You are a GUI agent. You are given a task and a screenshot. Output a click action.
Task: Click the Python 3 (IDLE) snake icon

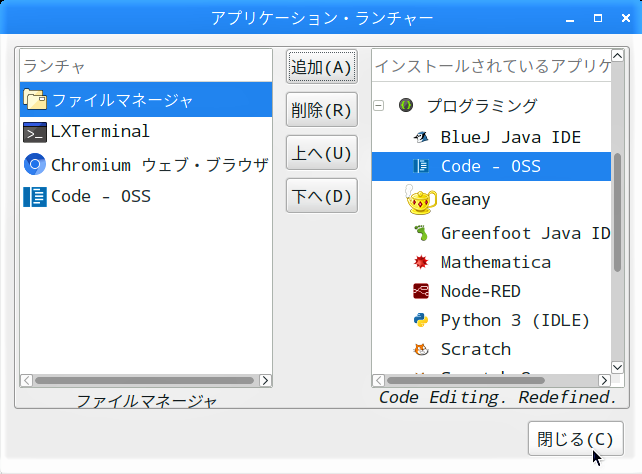421,320
